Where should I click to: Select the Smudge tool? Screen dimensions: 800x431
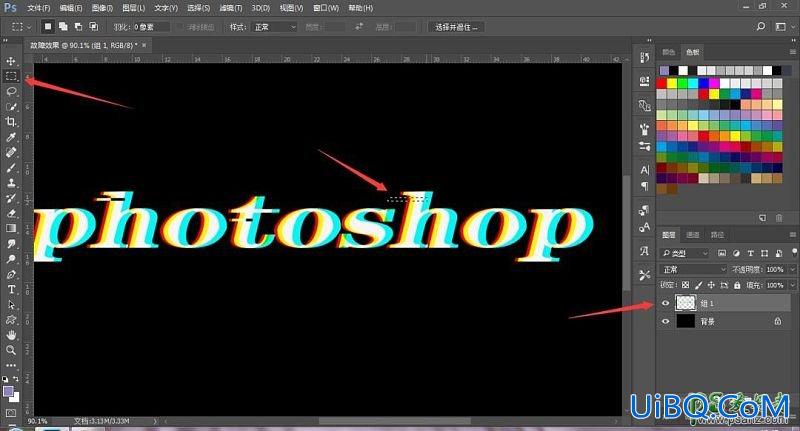(11, 244)
